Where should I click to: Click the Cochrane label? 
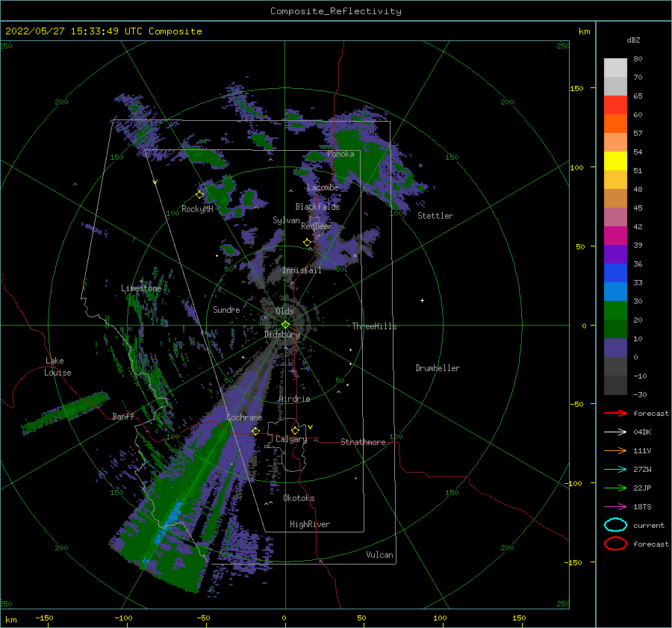tap(244, 417)
